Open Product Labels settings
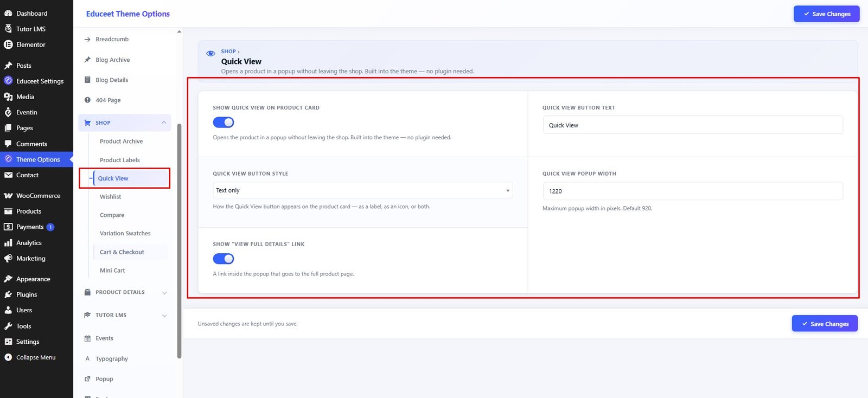Image resolution: width=868 pixels, height=398 pixels. 120,160
